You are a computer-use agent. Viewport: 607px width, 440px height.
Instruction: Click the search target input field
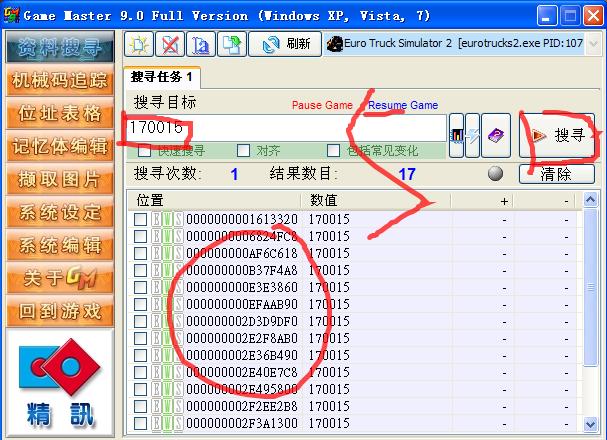[x=285, y=128]
